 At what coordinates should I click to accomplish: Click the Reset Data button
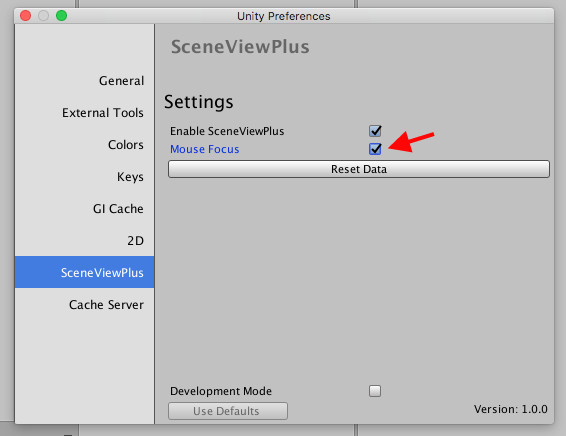[x=359, y=169]
